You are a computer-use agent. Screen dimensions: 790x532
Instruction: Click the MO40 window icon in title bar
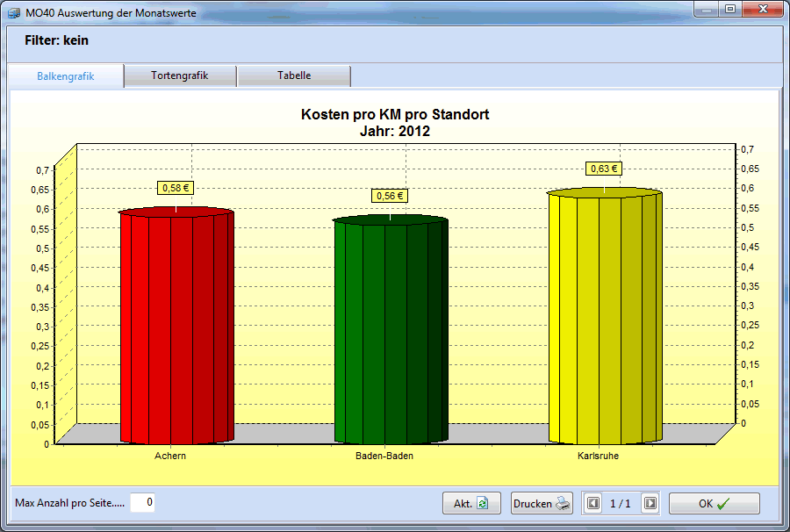[x=14, y=14]
